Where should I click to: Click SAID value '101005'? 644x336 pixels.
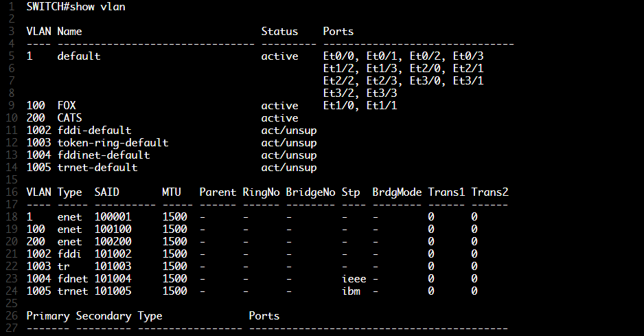[x=113, y=291]
